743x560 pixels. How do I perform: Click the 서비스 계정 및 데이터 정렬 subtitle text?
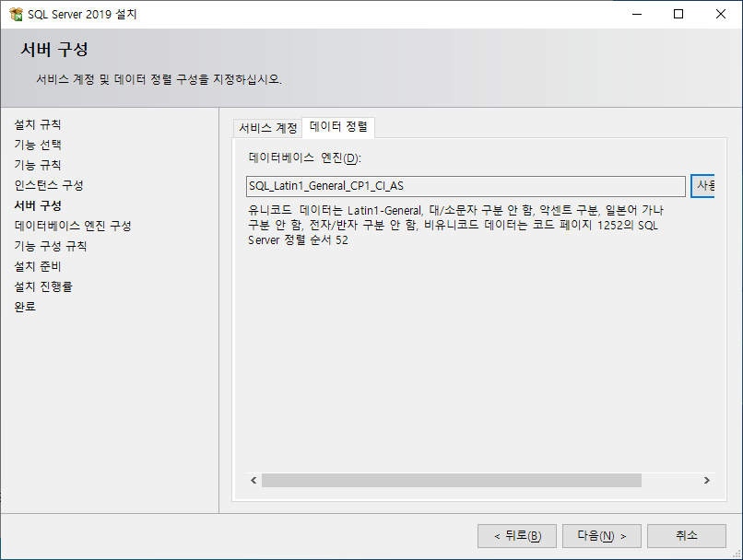(159, 79)
